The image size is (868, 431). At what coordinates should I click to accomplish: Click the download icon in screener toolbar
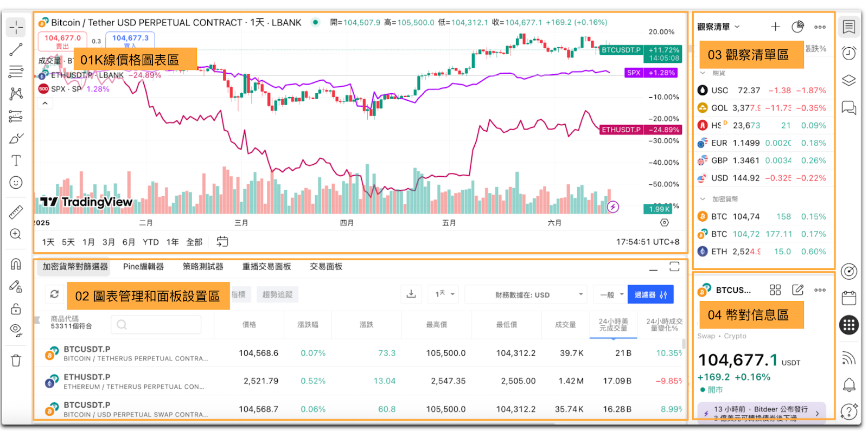click(x=411, y=294)
